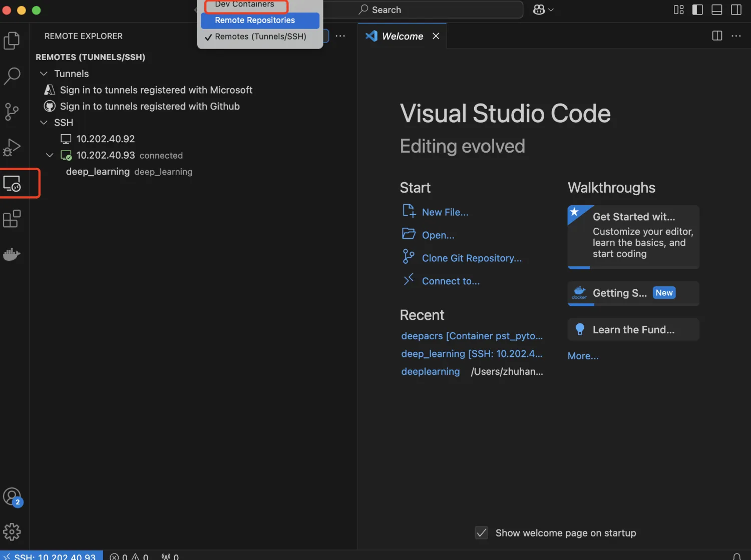Collapse the Tunnels tree section

[44, 74]
